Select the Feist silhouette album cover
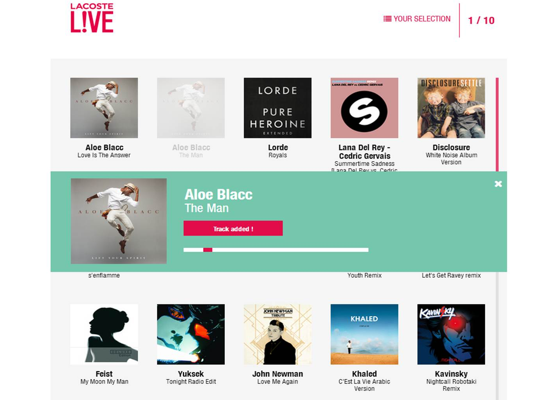 tap(104, 334)
